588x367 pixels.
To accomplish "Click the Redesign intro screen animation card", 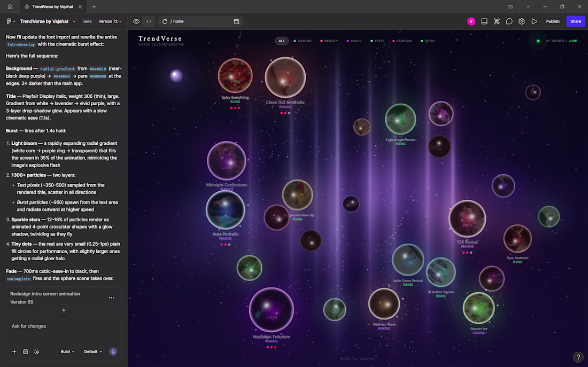I will tap(64, 298).
